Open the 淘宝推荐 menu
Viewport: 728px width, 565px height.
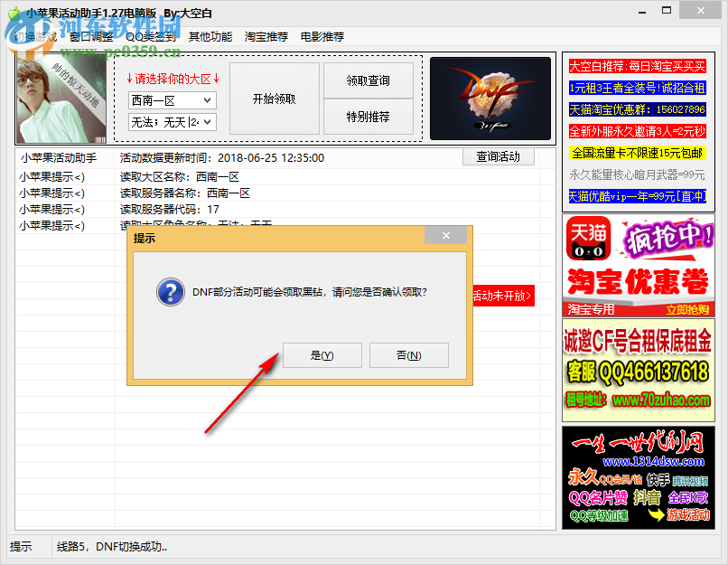click(x=266, y=37)
